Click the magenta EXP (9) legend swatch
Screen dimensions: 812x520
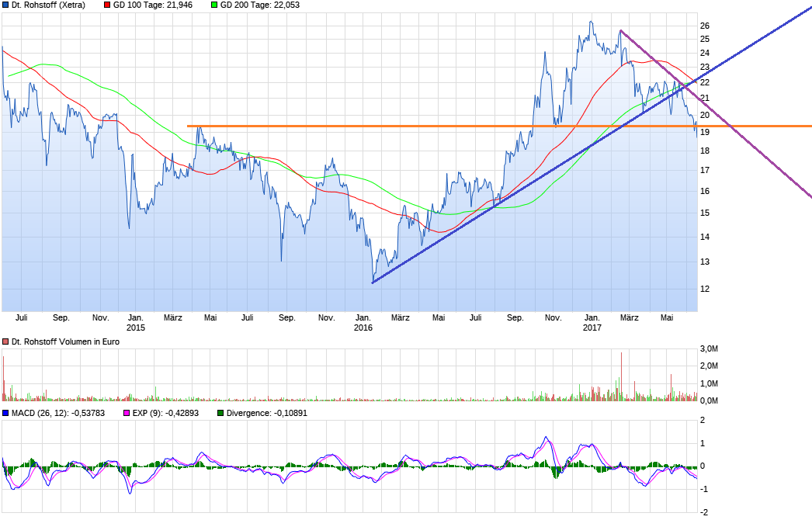pyautogui.click(x=127, y=414)
